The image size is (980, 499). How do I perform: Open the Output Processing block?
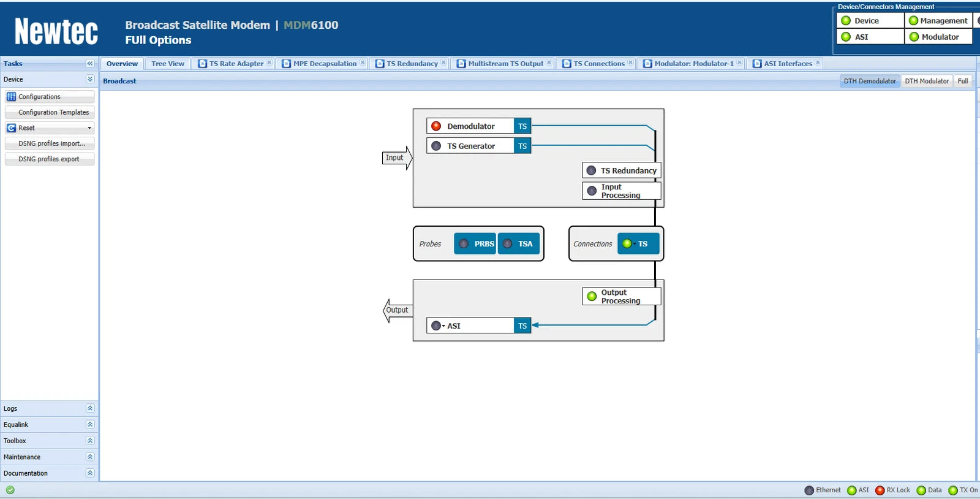point(622,297)
